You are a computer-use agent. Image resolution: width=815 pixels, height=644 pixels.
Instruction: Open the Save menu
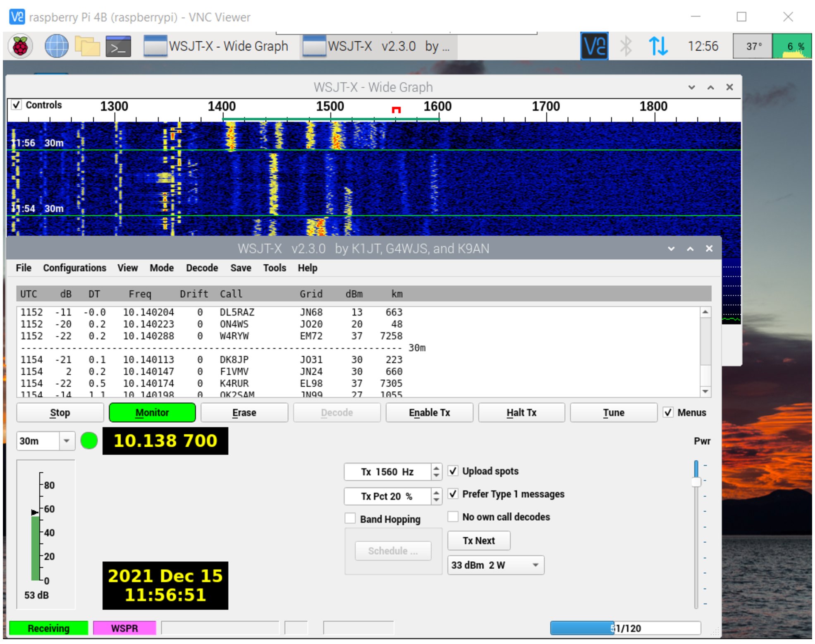point(241,268)
